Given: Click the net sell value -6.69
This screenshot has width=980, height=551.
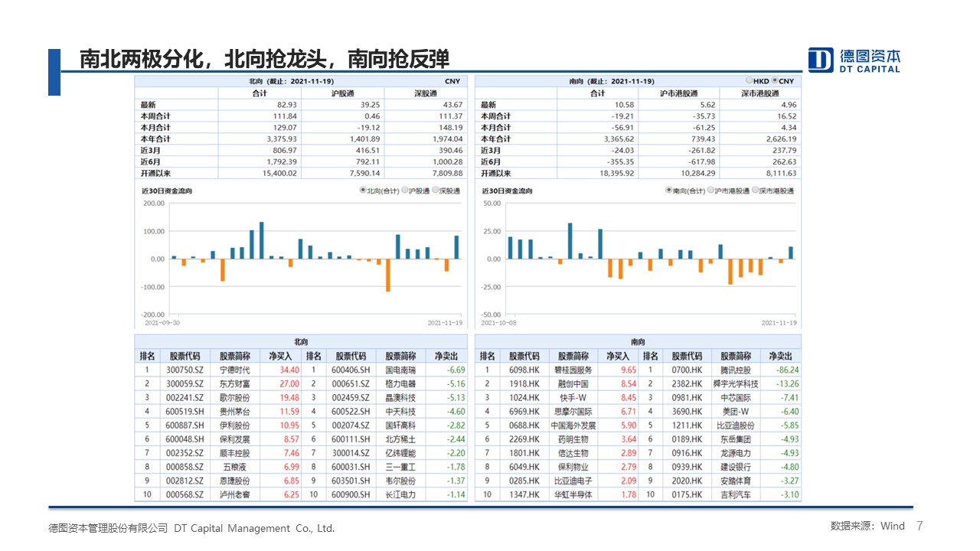Looking at the screenshot, I should coord(456,370).
